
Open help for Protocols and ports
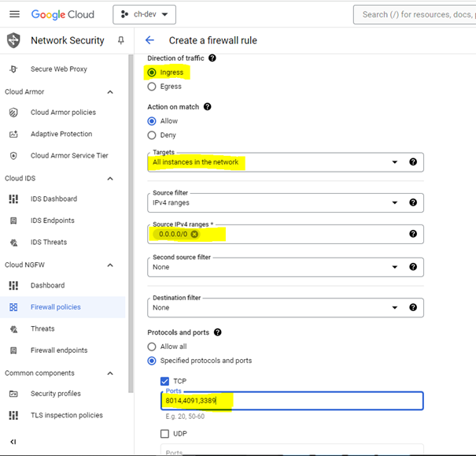(217, 332)
